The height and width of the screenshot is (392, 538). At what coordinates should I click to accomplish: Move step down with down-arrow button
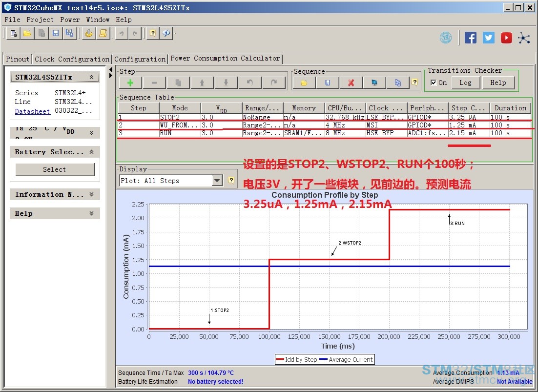(226, 83)
